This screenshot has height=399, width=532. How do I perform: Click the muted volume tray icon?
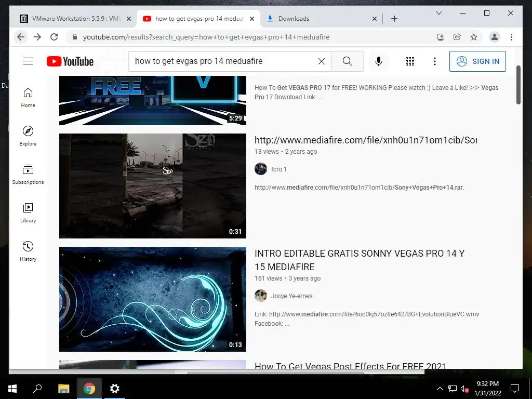464,389
